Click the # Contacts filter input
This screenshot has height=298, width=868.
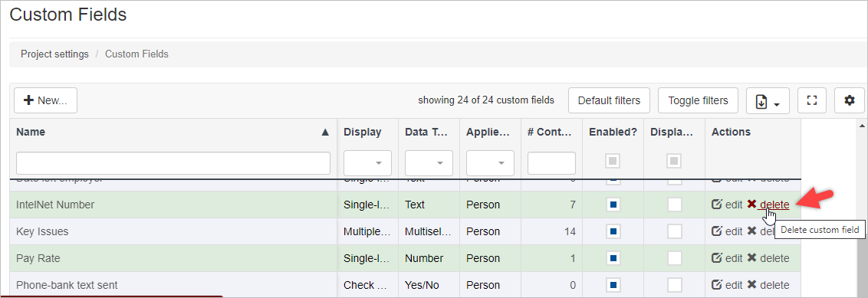click(x=551, y=163)
